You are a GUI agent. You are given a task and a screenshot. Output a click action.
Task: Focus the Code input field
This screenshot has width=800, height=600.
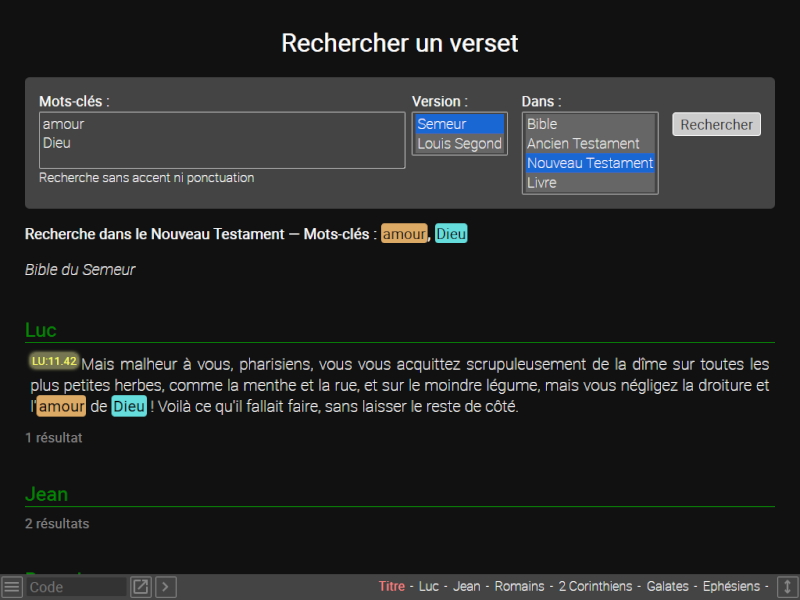click(x=76, y=587)
